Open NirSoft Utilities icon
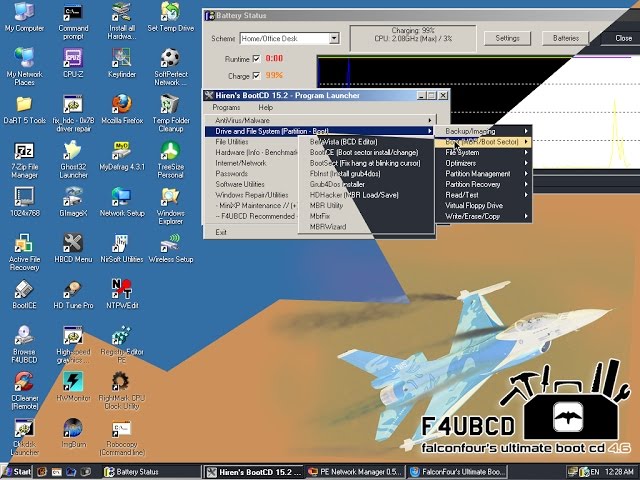The height and width of the screenshot is (480, 640). (122, 248)
